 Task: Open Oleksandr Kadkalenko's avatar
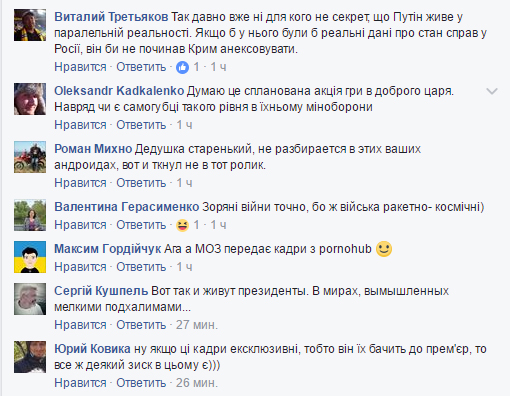tap(30, 99)
